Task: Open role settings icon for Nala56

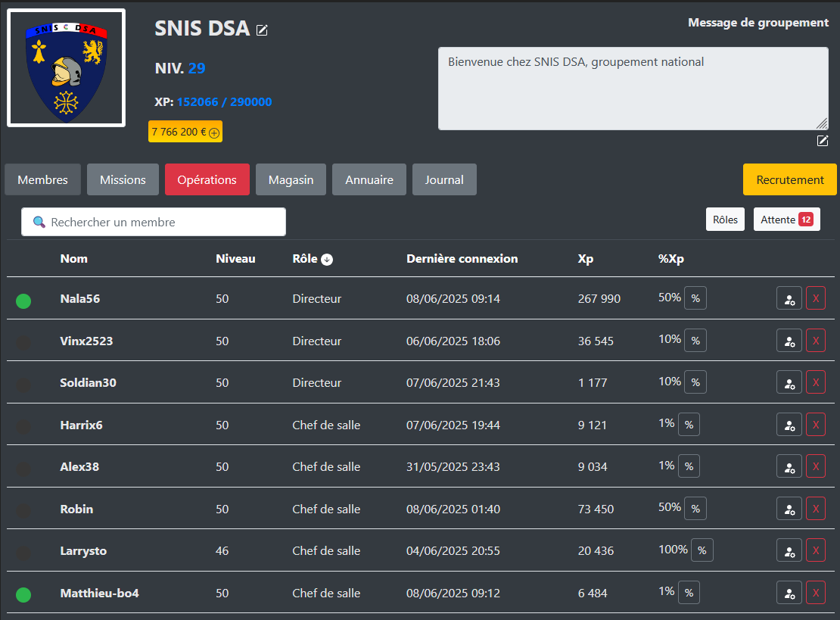Action: (789, 299)
